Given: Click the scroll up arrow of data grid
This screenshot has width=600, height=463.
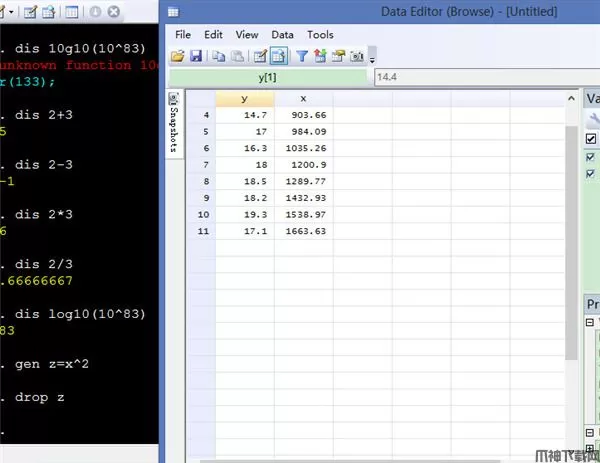Looking at the screenshot, I should [x=571, y=98].
